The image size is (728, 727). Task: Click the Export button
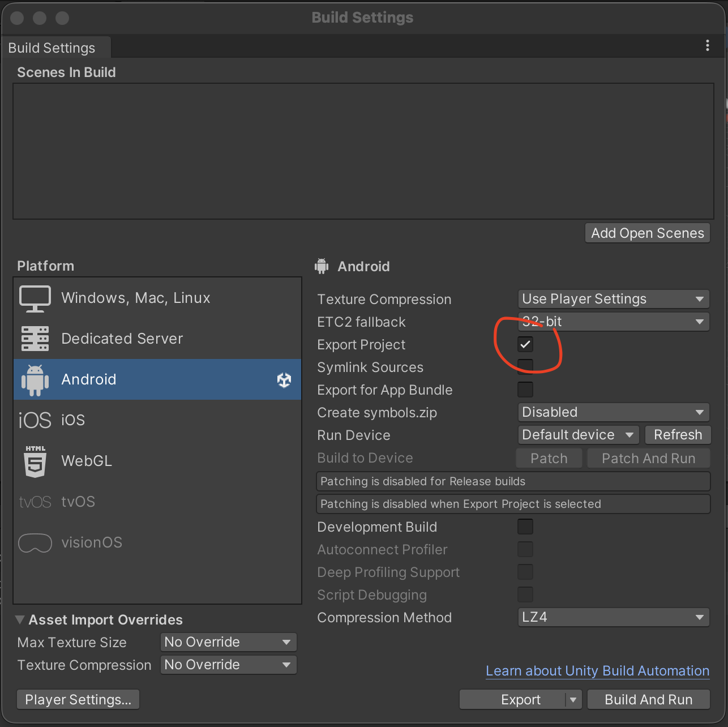click(513, 700)
